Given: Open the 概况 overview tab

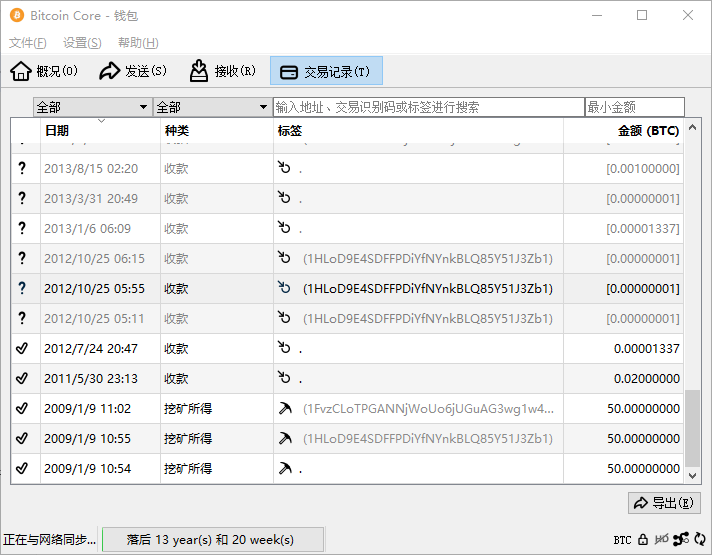Looking at the screenshot, I should click(44, 71).
